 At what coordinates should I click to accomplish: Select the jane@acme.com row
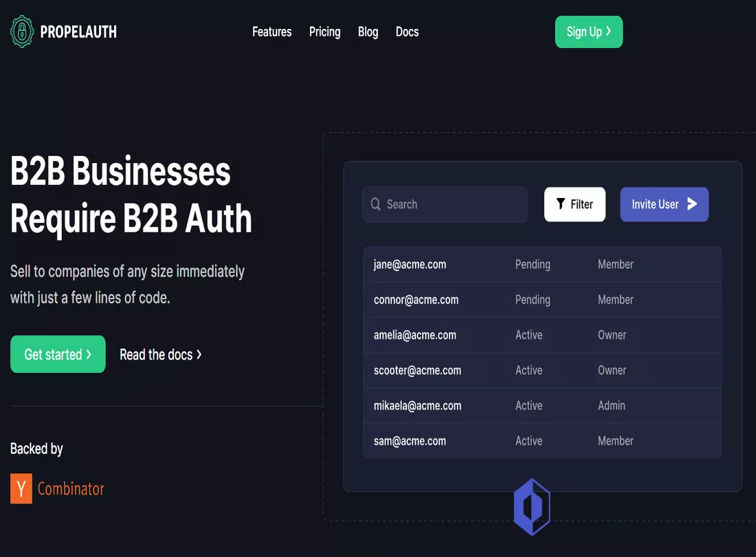point(542,264)
